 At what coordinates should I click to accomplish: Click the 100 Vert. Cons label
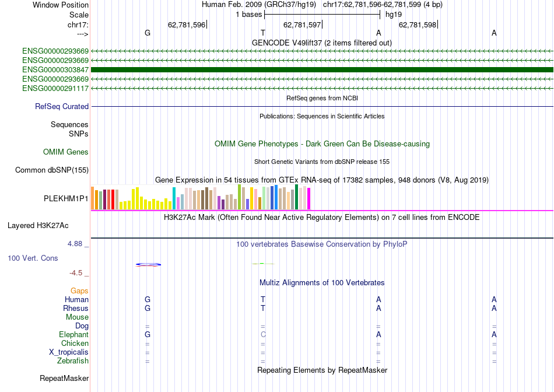click(33, 258)
